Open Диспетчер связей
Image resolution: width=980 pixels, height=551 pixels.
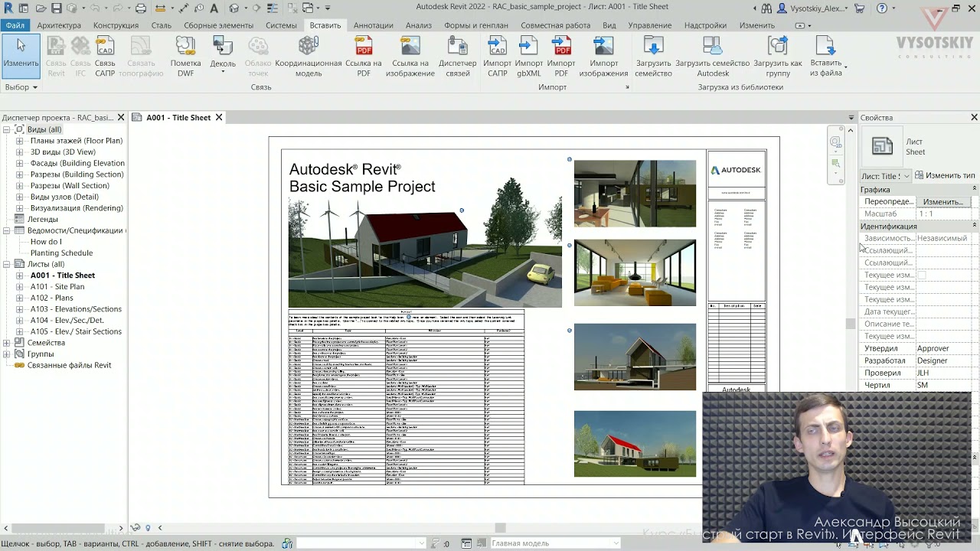458,57
